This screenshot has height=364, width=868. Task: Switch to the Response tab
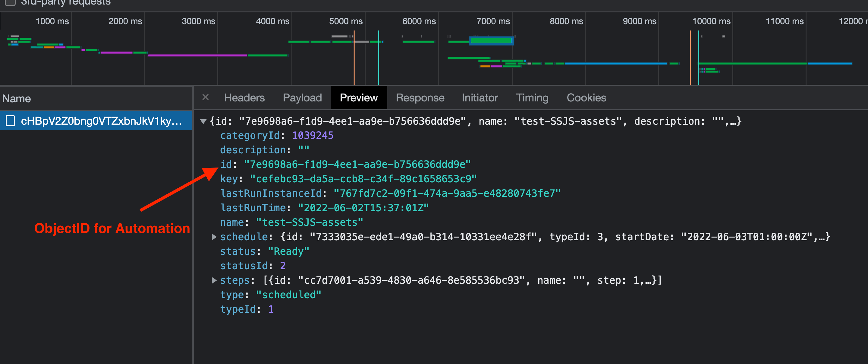420,98
